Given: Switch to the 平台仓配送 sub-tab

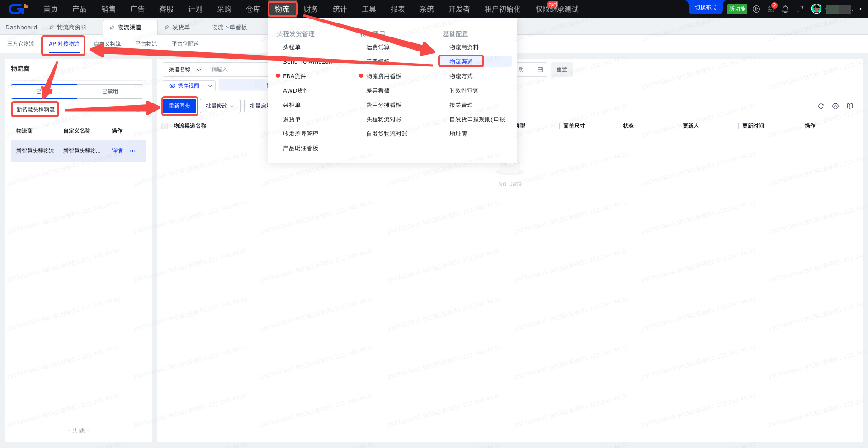Looking at the screenshot, I should click(x=185, y=44).
